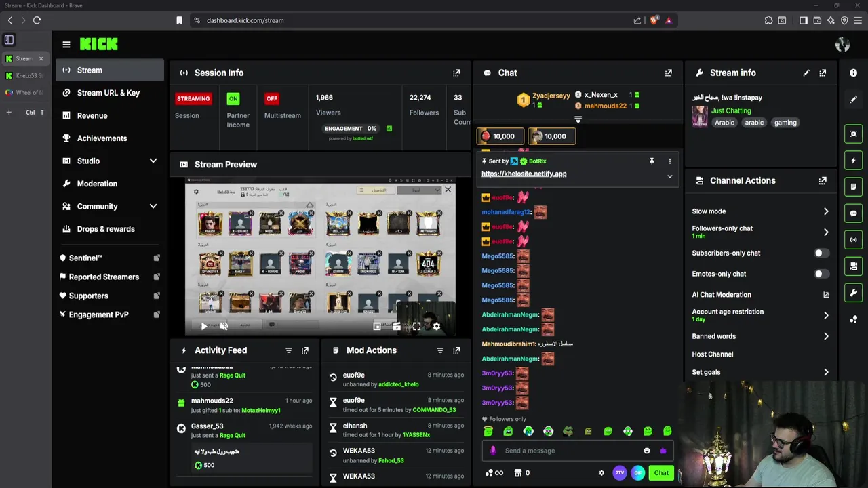Screen dimensions: 868x488
Task: Toggle Emotes-only chat switch
Action: click(821, 274)
